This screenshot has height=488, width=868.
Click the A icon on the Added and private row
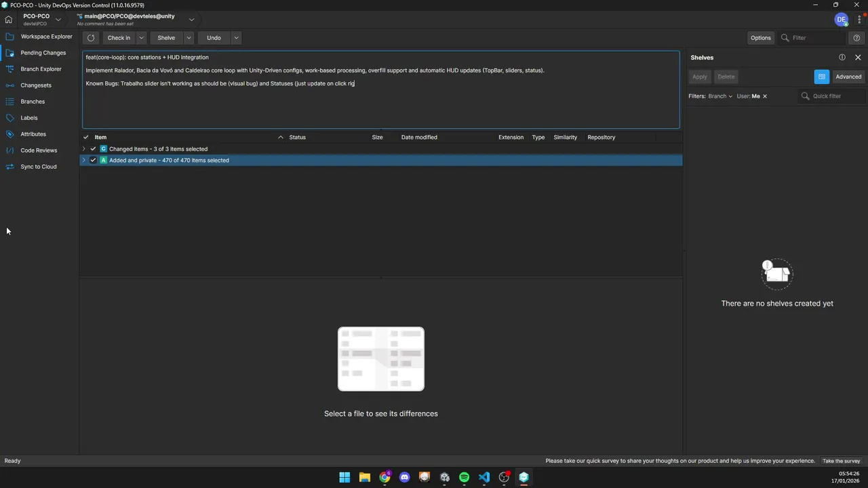[104, 161]
